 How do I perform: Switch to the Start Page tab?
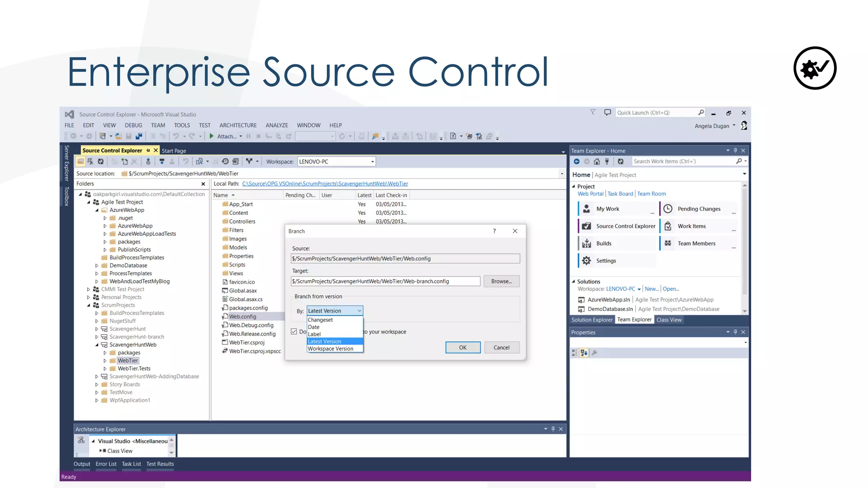pyautogui.click(x=174, y=151)
